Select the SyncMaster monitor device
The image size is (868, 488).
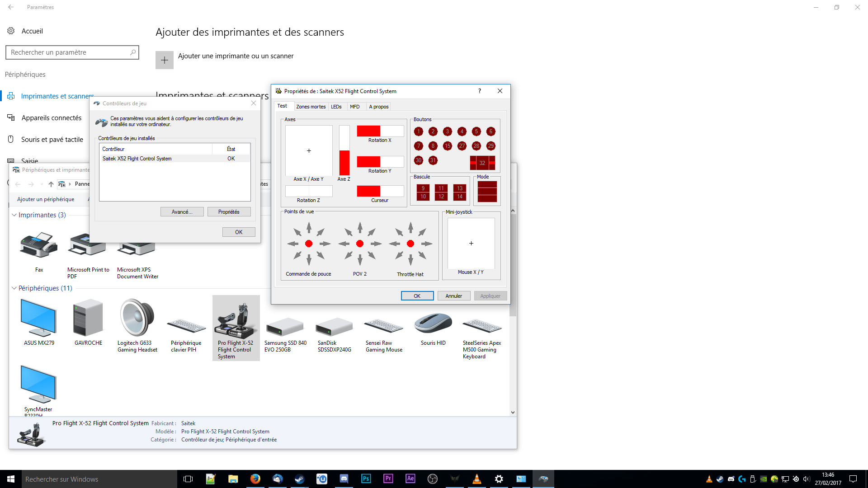[x=38, y=389]
